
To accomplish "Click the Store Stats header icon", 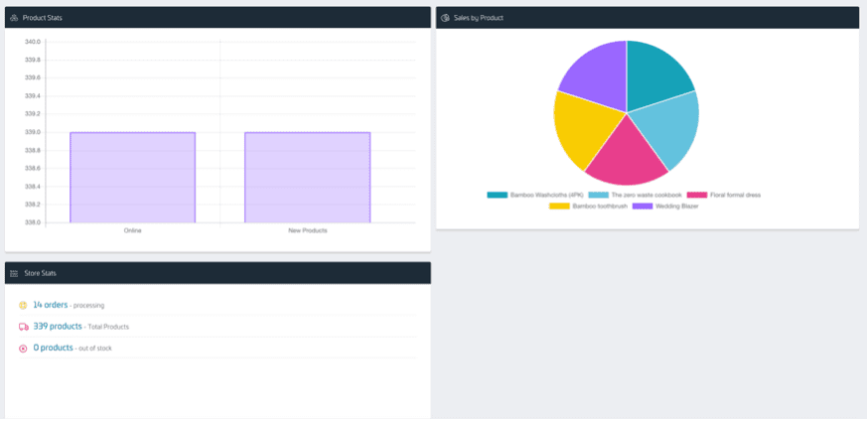I will (14, 273).
